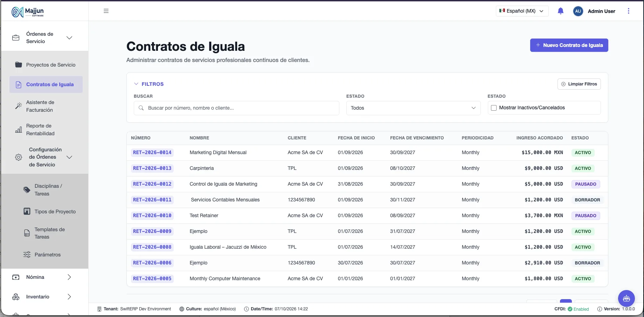Open the notifications bell
Image resolution: width=644 pixels, height=317 pixels.
point(560,11)
